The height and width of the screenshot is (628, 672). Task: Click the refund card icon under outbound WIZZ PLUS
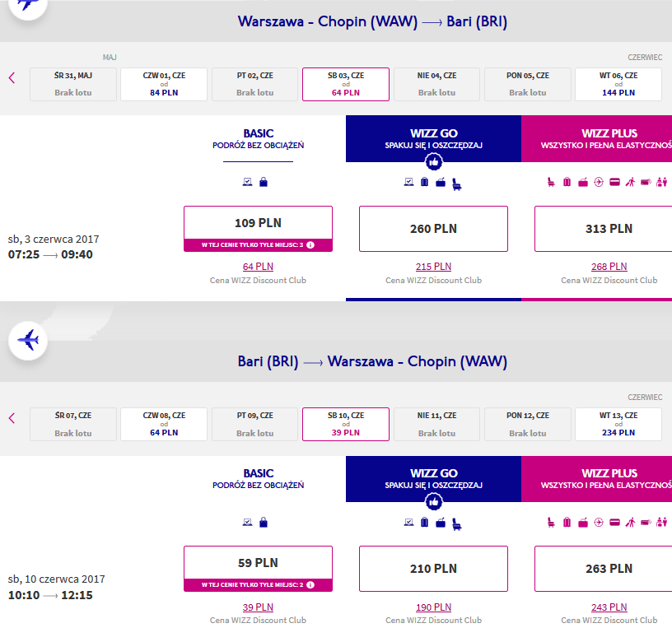[614, 182]
